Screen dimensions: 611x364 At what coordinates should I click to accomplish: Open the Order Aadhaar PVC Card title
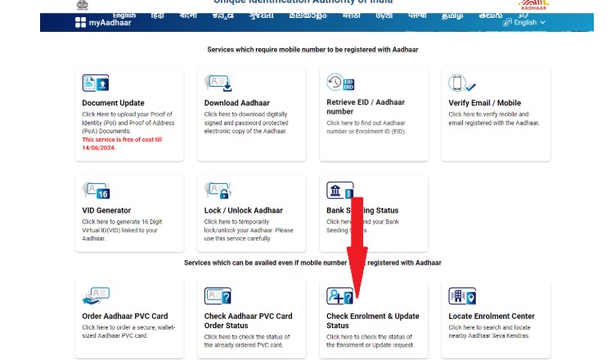(x=124, y=316)
